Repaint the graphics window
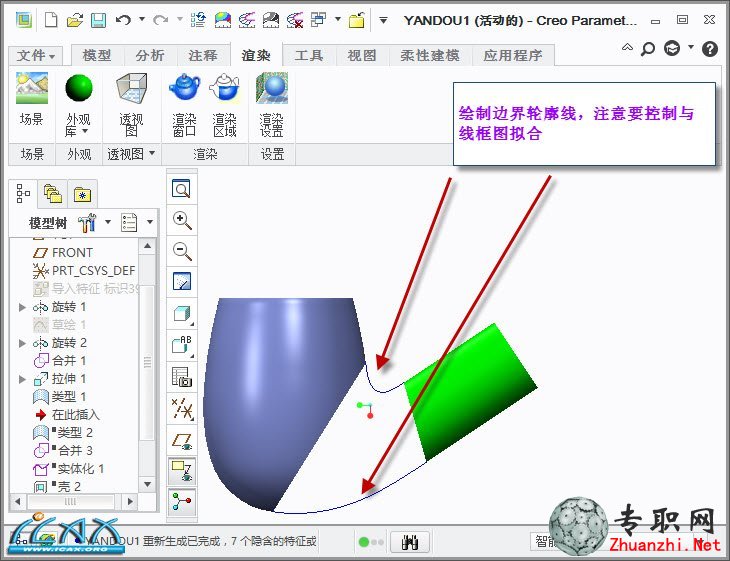Viewport: 730px width, 561px height. [x=182, y=282]
